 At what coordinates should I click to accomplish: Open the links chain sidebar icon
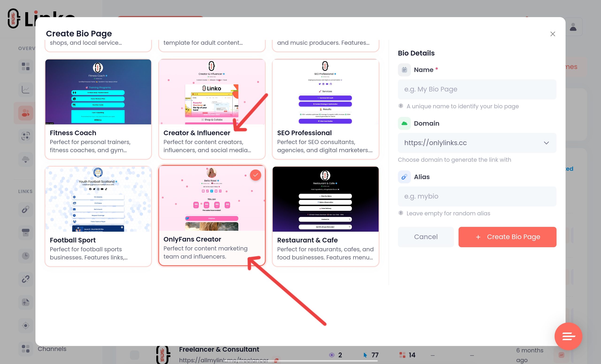(x=26, y=209)
